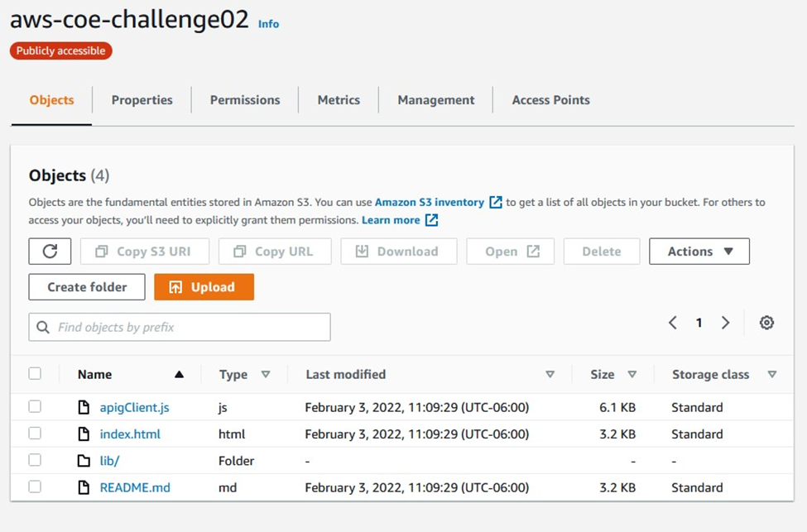Click the aws-coe-challenge02 bucket title
This screenshot has width=807, height=532.
(x=129, y=20)
